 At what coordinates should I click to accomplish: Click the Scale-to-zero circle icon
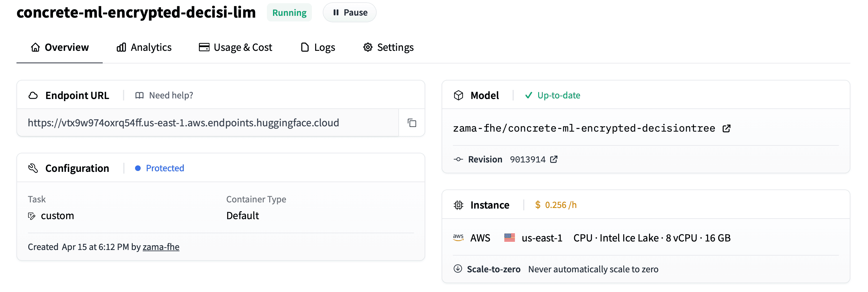(x=458, y=269)
